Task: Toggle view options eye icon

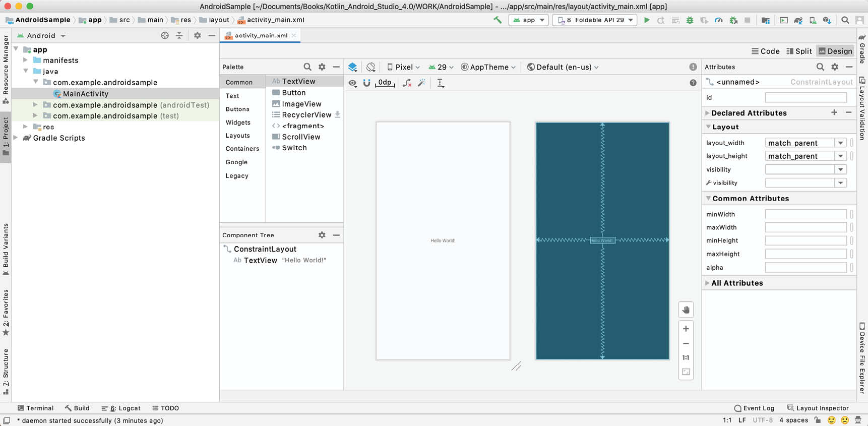Action: [x=352, y=83]
